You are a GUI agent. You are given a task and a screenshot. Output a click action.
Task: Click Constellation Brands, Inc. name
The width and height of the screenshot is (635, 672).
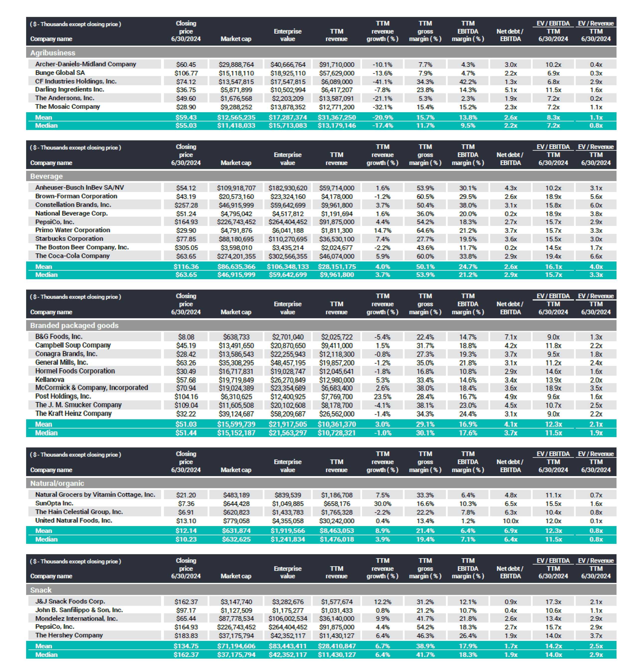pos(73,205)
